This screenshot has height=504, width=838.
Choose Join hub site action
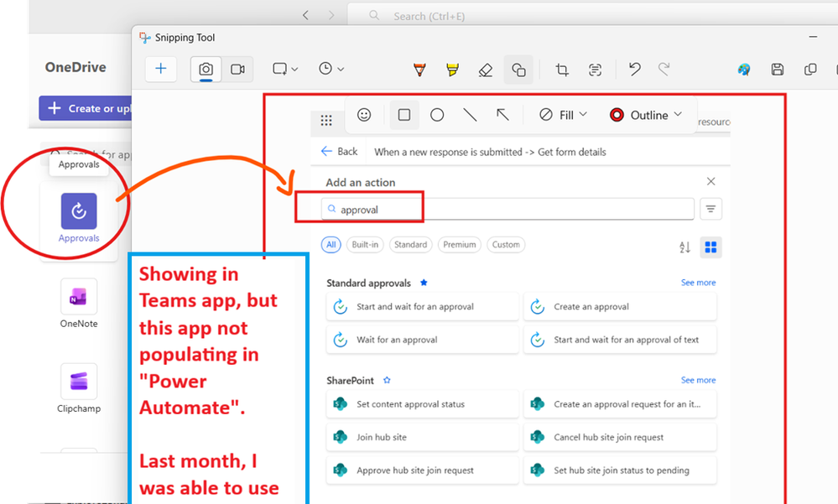click(422, 437)
